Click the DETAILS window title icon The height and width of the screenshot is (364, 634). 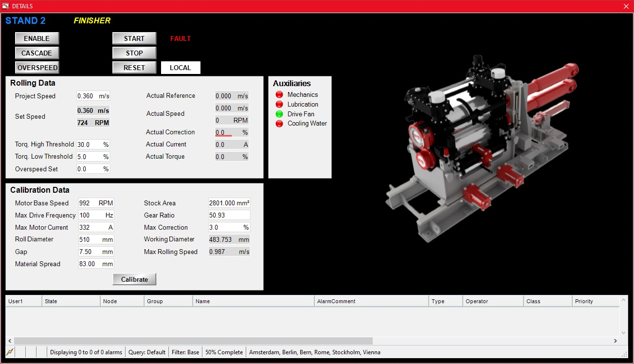pos(6,6)
